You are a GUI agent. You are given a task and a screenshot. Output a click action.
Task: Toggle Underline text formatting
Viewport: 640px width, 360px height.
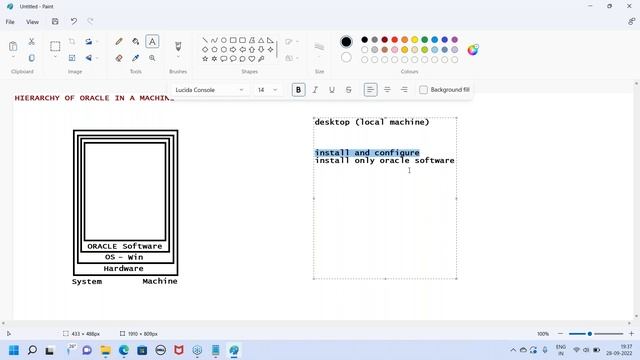[332, 90]
